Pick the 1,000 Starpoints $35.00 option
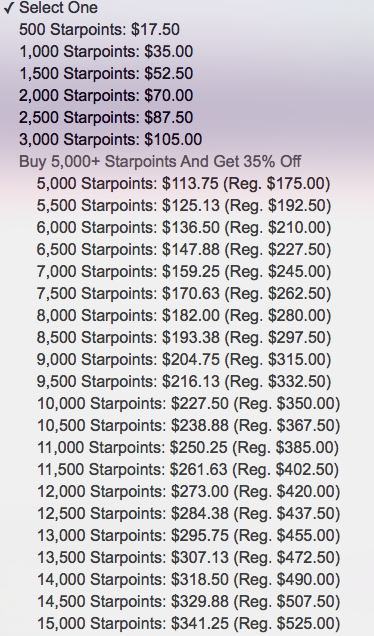The height and width of the screenshot is (636, 374). pyautogui.click(x=187, y=52)
